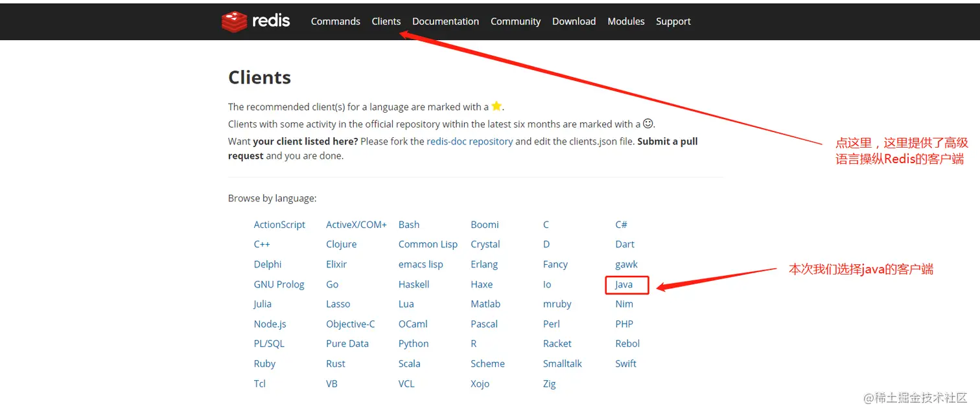Open the Clojure clients link

point(342,244)
